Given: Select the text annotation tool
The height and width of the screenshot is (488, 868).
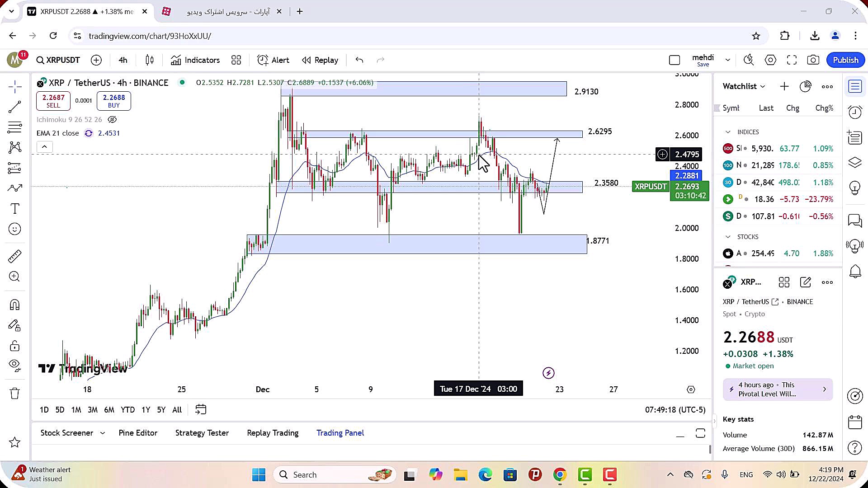Looking at the screenshot, I should coord(14,209).
